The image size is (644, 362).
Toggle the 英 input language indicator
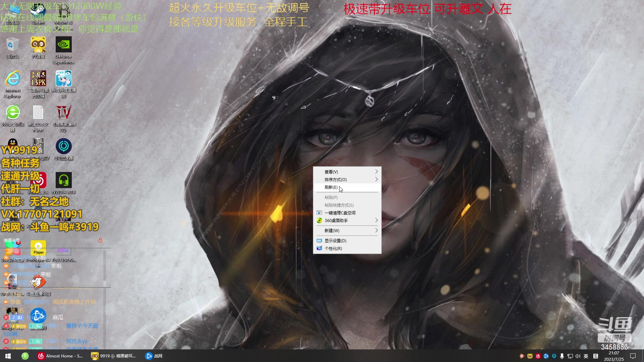[x=586, y=356]
